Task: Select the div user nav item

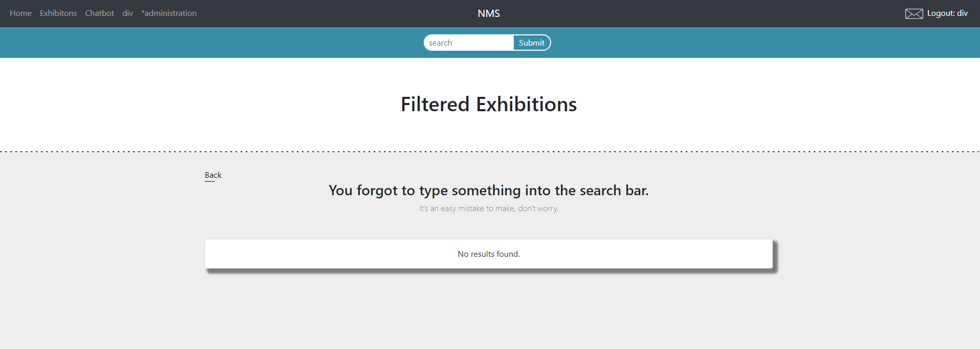Action: tap(127, 13)
